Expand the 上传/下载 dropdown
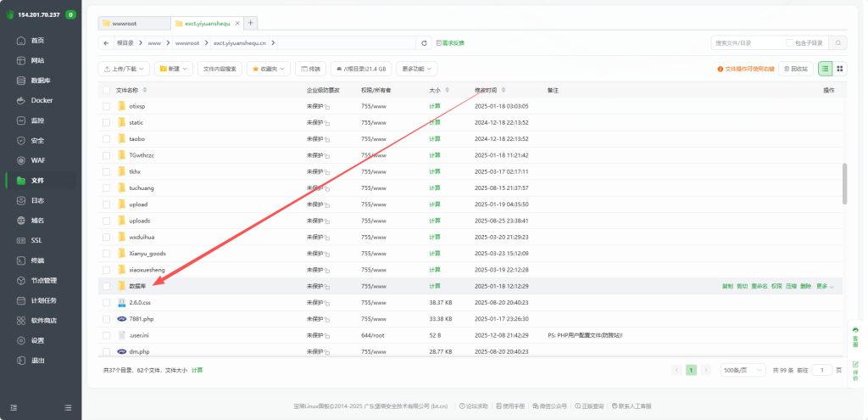The width and height of the screenshot is (868, 420). click(124, 69)
